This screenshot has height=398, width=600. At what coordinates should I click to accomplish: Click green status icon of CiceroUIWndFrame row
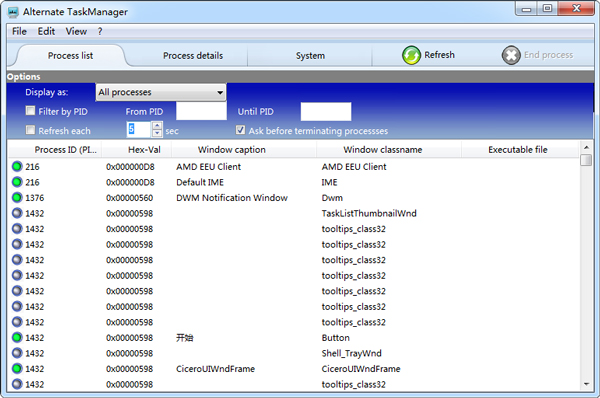(17, 369)
